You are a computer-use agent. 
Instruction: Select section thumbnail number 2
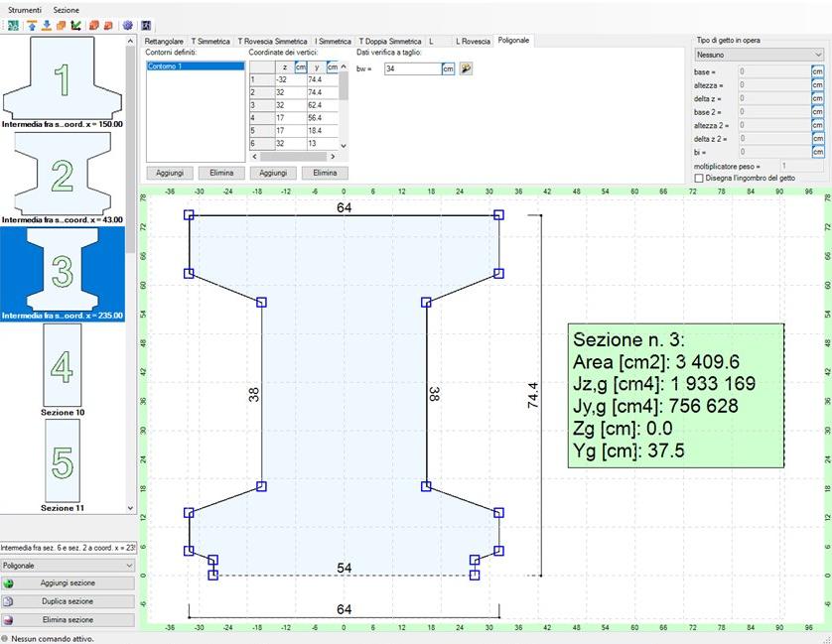[x=62, y=176]
